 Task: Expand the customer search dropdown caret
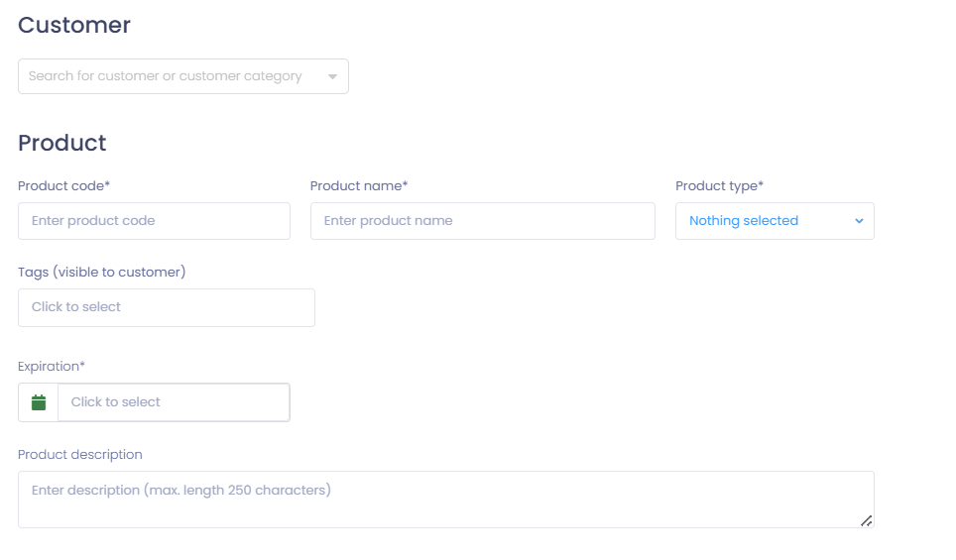click(332, 76)
